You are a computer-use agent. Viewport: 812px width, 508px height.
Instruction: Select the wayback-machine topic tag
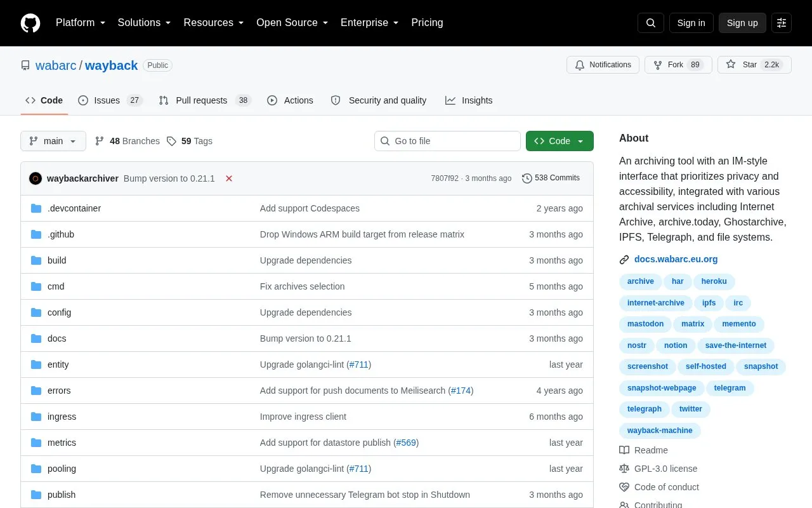(660, 431)
